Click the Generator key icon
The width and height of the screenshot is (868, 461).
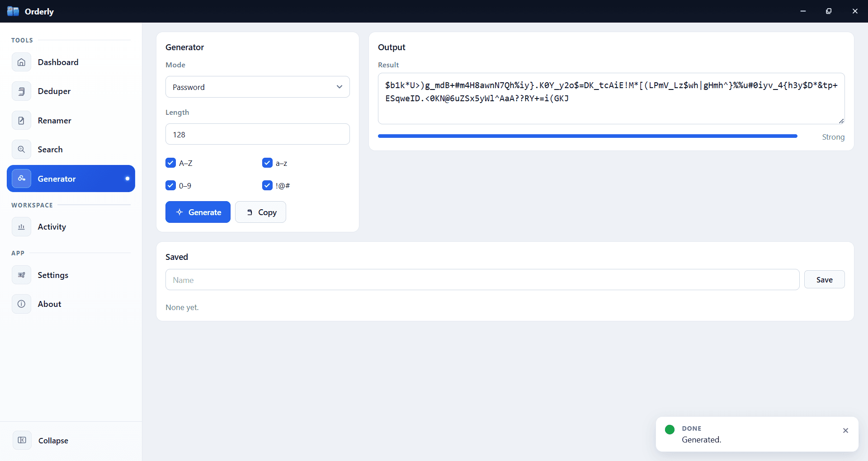click(21, 179)
